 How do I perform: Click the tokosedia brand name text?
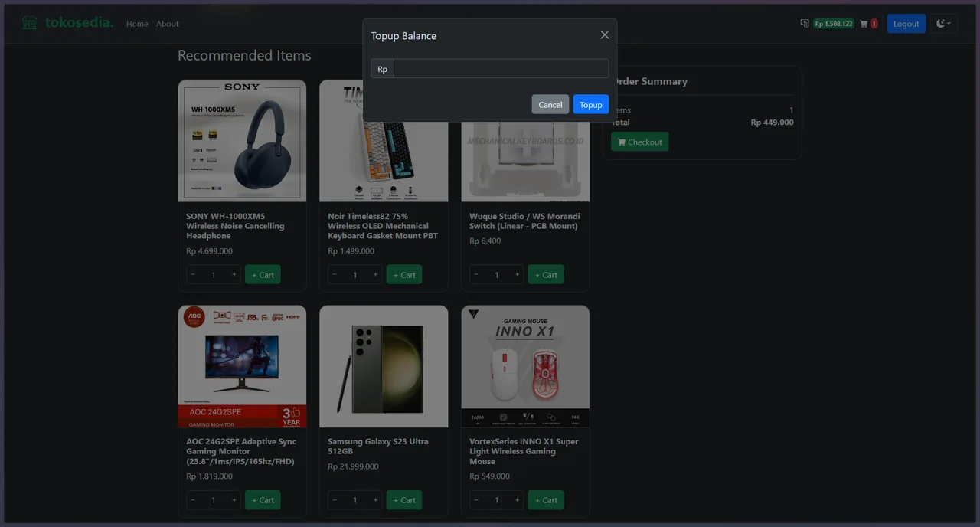click(79, 23)
